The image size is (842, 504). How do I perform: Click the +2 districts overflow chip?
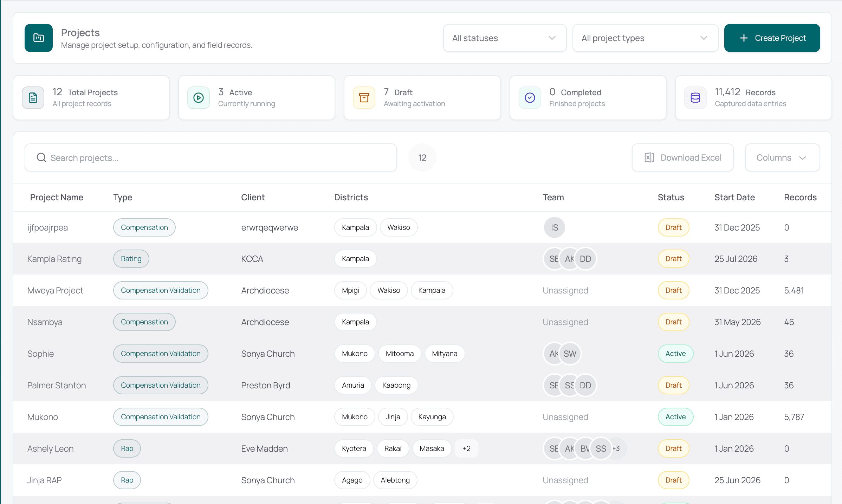[x=466, y=448]
